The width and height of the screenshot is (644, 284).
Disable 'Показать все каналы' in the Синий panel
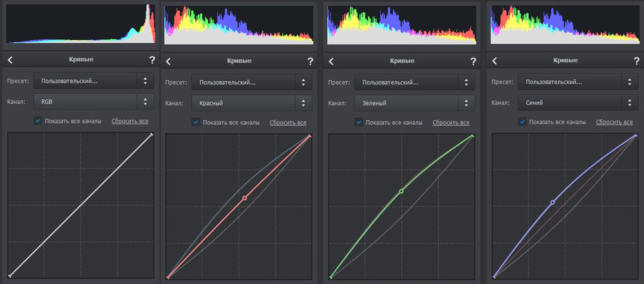coord(522,122)
